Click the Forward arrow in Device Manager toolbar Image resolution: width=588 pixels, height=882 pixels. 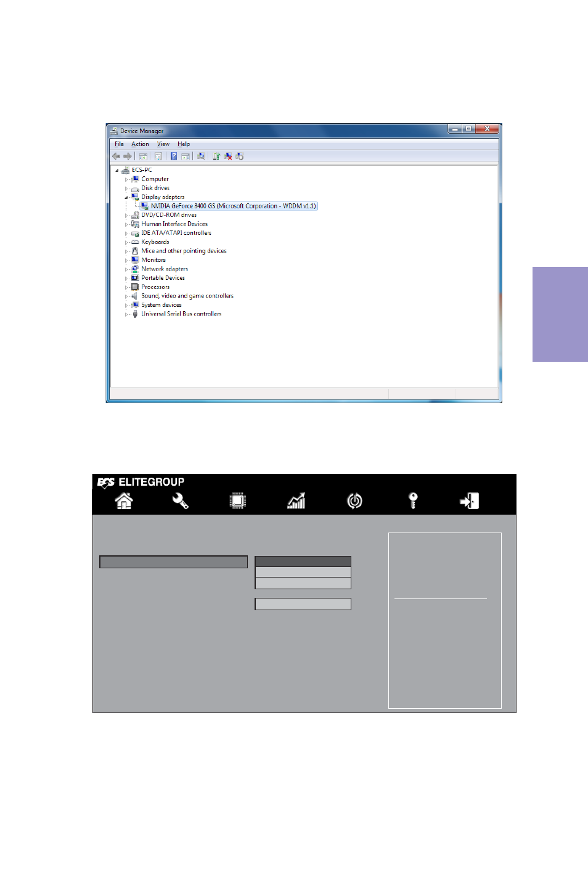(x=127, y=156)
